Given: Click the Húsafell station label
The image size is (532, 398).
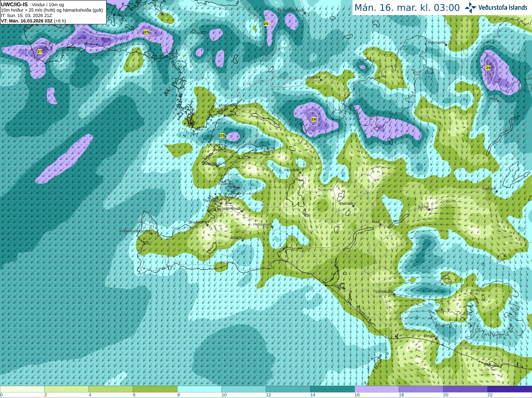Looking at the screenshot, I should [313, 77].
